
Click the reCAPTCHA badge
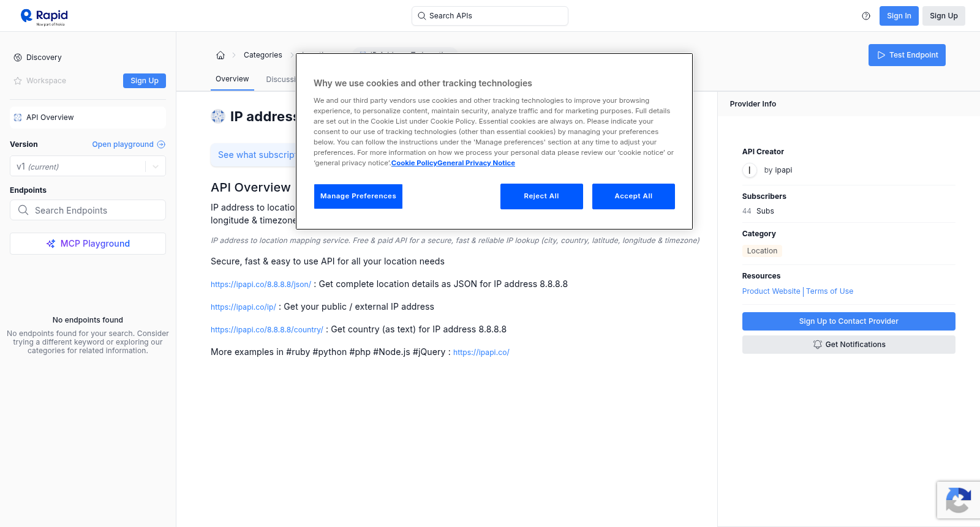tap(959, 500)
